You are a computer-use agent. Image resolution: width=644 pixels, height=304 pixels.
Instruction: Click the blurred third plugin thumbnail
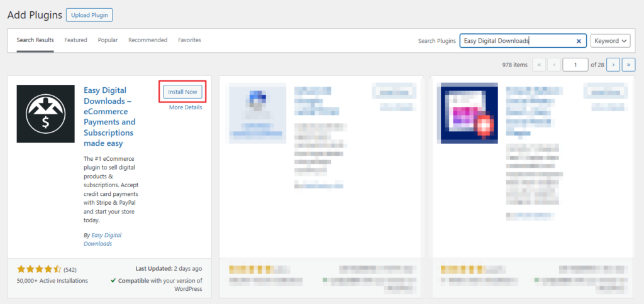469,114
